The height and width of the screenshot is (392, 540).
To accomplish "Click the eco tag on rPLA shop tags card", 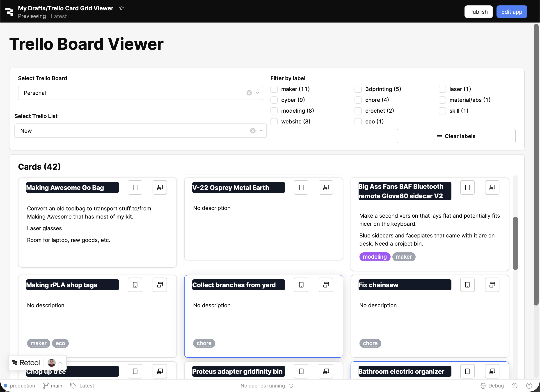I will click(x=60, y=343).
